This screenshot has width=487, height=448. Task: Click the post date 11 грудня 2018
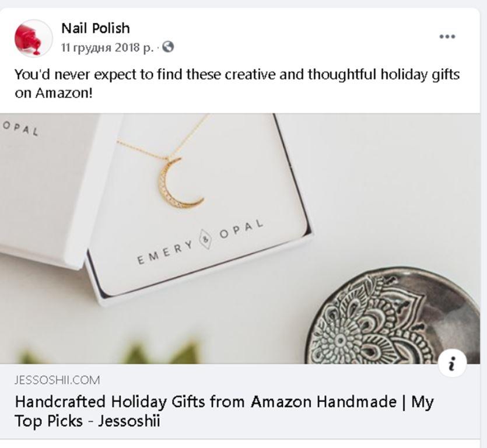click(x=107, y=47)
